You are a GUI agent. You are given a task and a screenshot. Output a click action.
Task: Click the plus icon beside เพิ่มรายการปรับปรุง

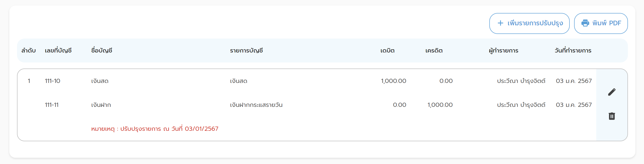[x=500, y=23]
